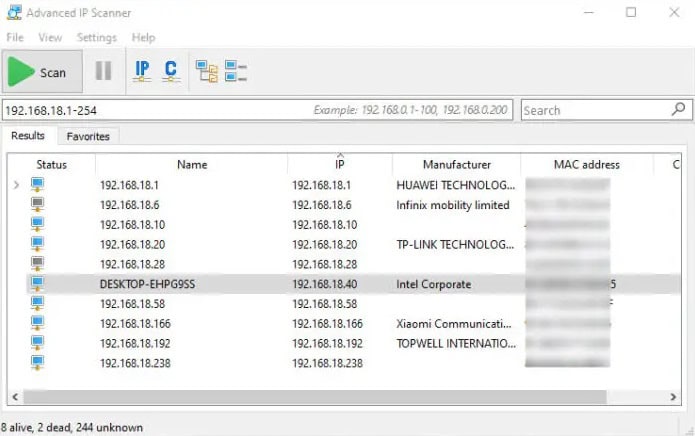This screenshot has width=695, height=436.
Task: Click TOPWELL INTERNATIO... manufacturer cell
Action: tap(456, 343)
